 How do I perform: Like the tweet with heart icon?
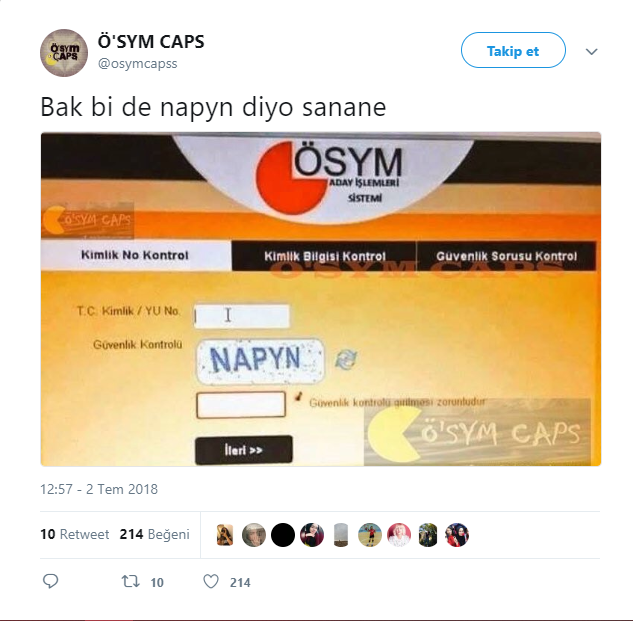211,581
